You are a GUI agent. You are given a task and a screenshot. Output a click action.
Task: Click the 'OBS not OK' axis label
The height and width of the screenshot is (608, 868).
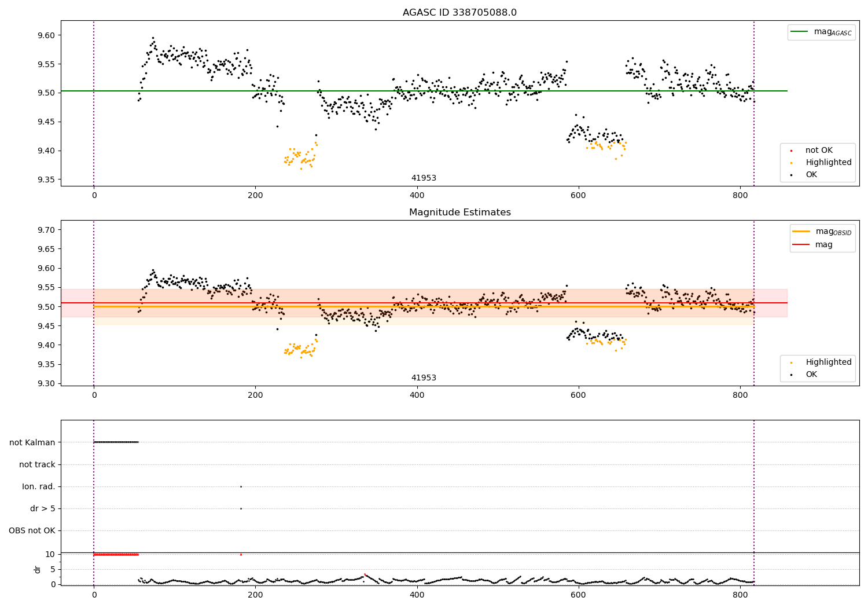(32, 531)
